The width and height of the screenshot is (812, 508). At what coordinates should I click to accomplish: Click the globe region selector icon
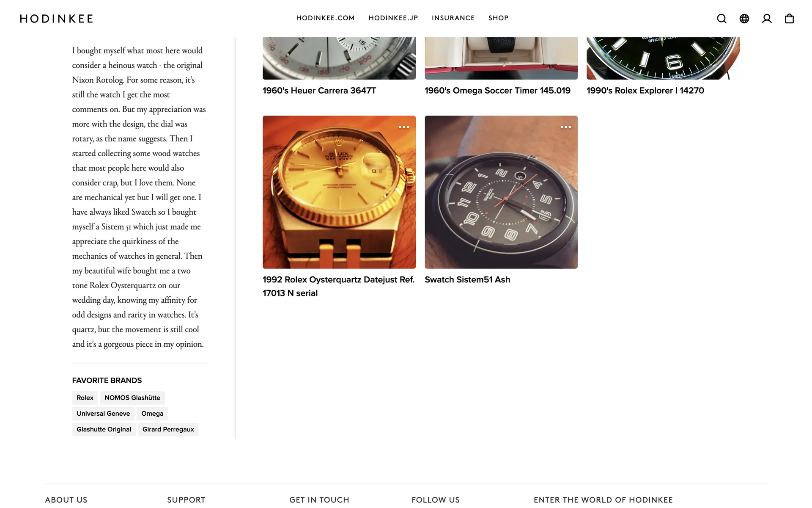(x=744, y=19)
